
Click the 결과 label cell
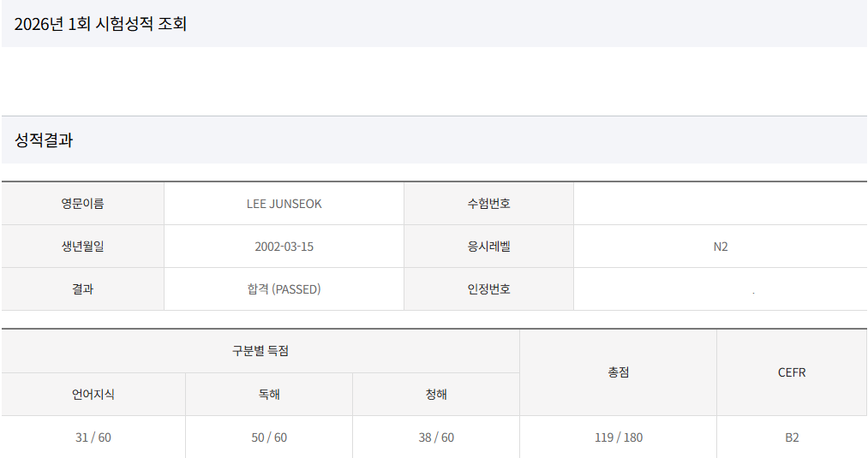82,289
